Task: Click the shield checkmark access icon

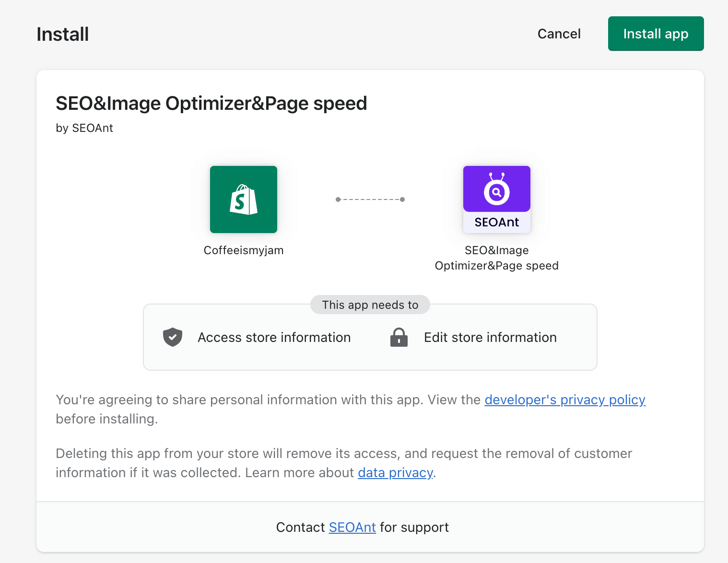Action: coord(173,337)
